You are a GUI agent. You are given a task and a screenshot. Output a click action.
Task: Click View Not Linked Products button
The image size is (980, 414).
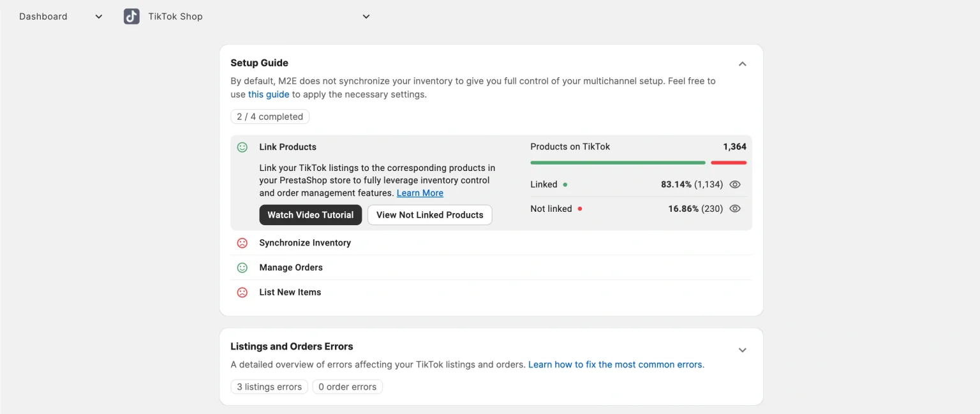pyautogui.click(x=429, y=215)
